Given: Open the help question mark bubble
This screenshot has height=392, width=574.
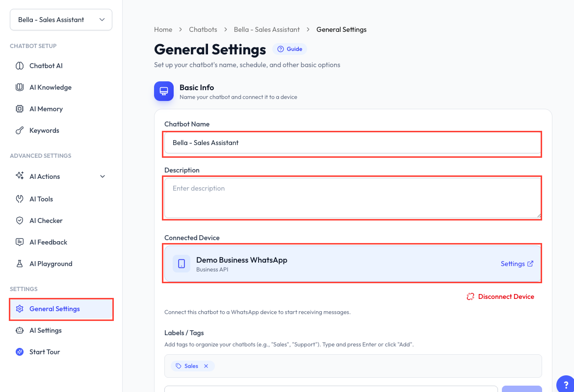Looking at the screenshot, I should (566, 384).
